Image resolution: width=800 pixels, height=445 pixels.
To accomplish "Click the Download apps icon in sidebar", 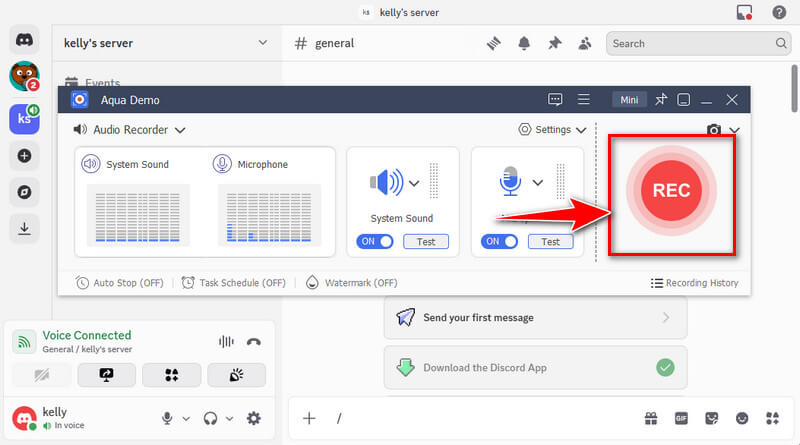I will click(24, 229).
